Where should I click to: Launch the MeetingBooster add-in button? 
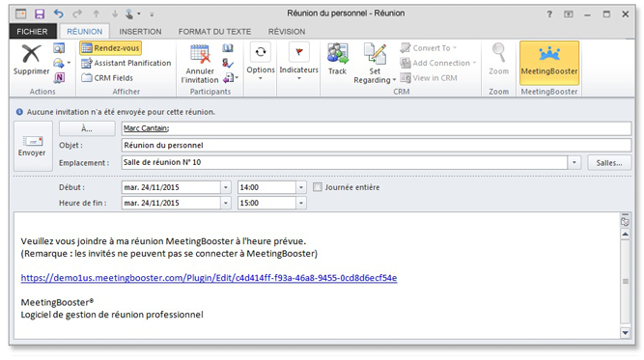pyautogui.click(x=549, y=64)
